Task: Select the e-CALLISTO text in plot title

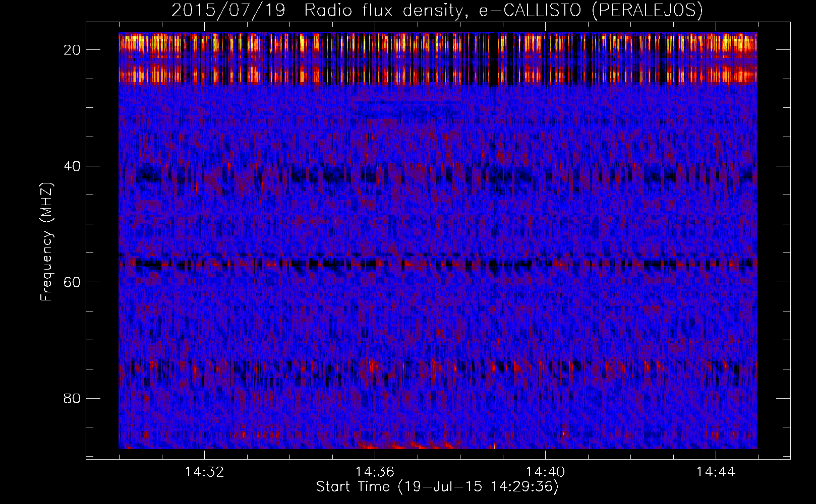Action: (530, 11)
